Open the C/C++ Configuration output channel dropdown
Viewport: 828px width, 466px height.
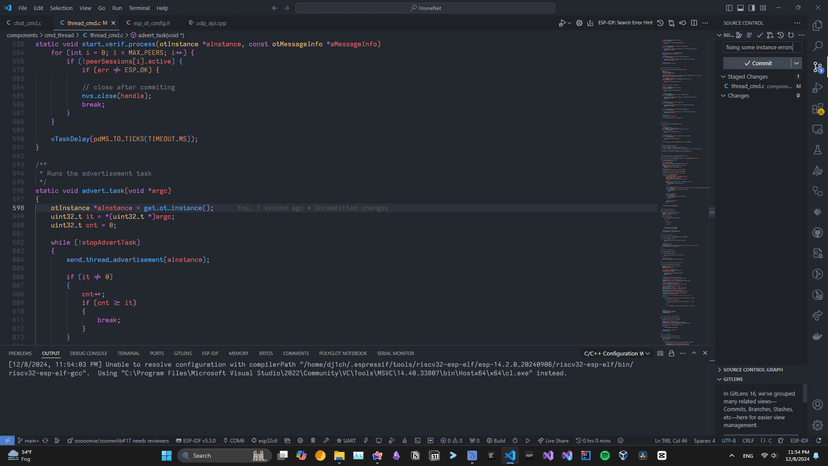coord(616,353)
